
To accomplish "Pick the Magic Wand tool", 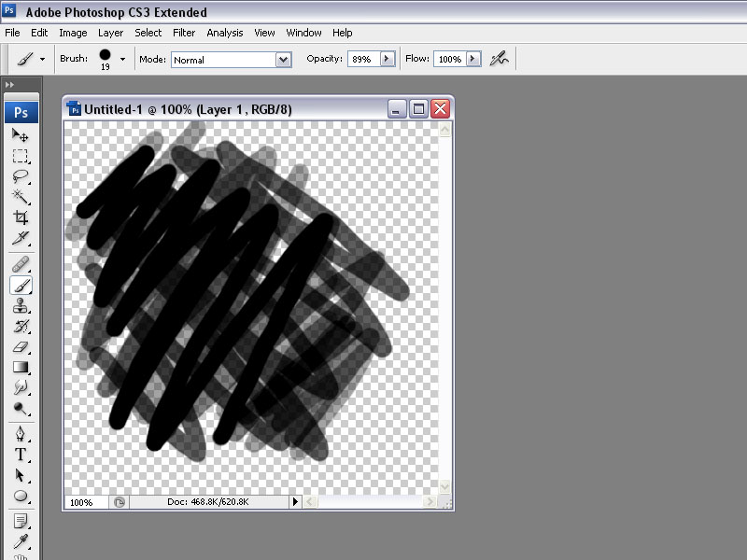I will (x=21, y=197).
